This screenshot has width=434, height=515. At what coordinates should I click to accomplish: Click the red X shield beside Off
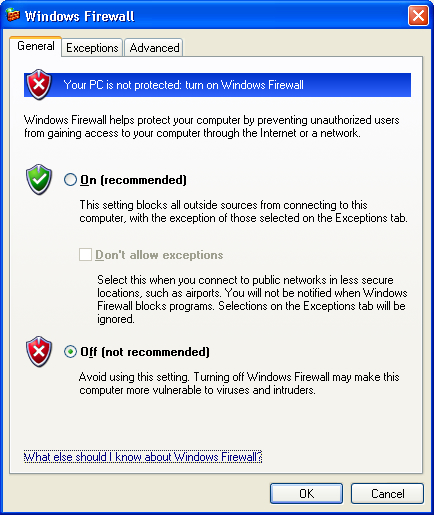(x=39, y=351)
